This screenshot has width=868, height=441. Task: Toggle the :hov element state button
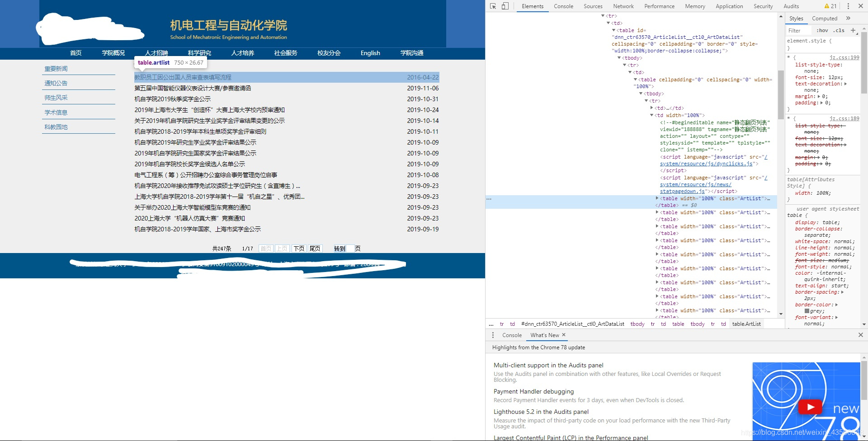[x=822, y=30]
